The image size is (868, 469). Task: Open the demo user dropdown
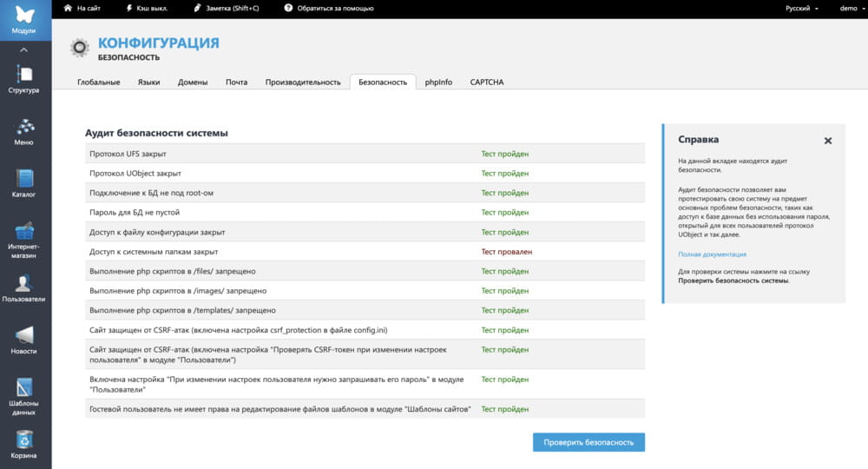[x=851, y=8]
